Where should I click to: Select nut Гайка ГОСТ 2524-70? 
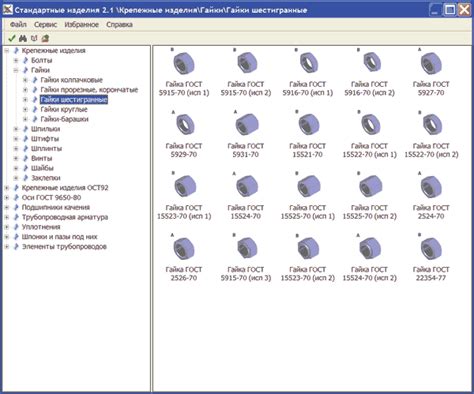pos(431,196)
